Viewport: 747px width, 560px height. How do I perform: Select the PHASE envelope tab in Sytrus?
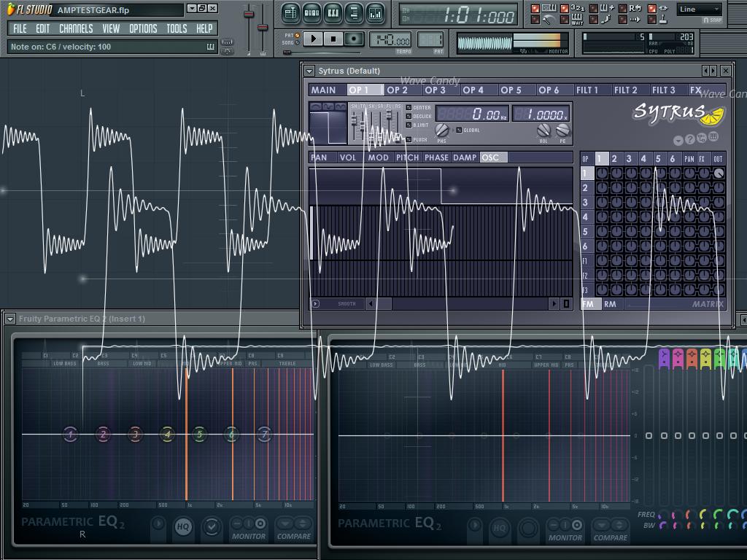[x=436, y=157]
